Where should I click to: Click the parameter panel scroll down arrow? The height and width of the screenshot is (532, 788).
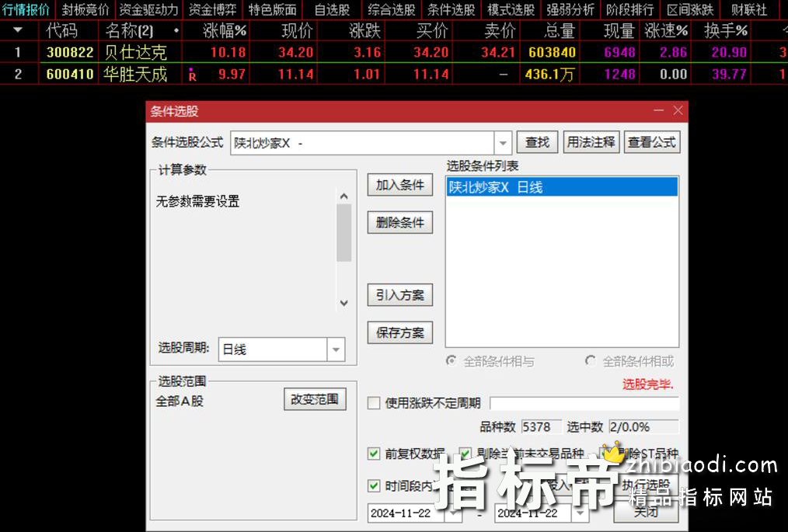click(343, 303)
